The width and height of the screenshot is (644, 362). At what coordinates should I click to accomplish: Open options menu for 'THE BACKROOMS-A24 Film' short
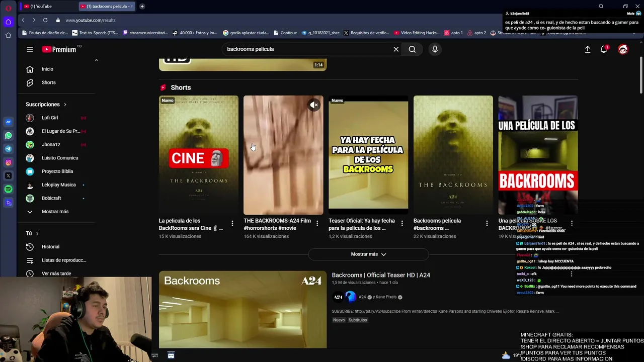point(317,223)
